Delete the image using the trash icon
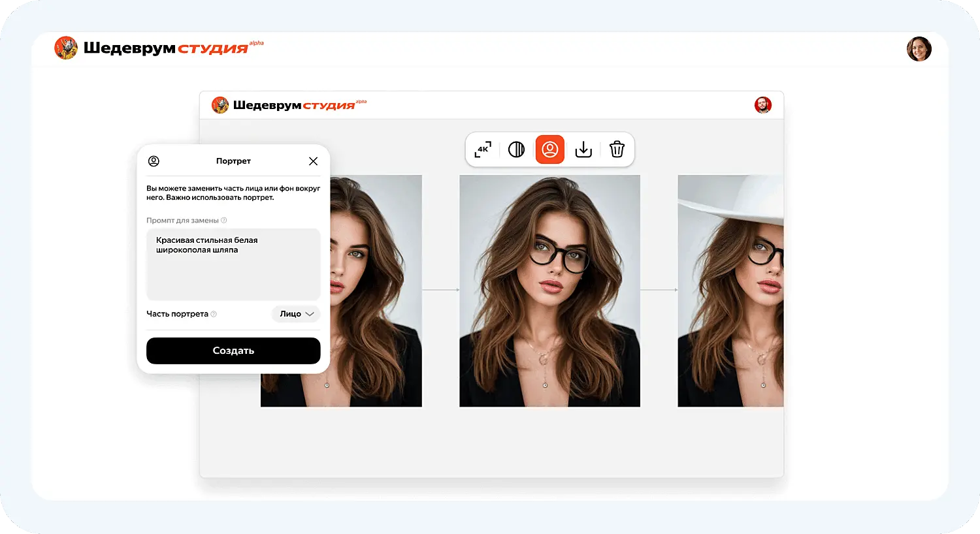Viewport: 980px width, 534px height. 617,149
